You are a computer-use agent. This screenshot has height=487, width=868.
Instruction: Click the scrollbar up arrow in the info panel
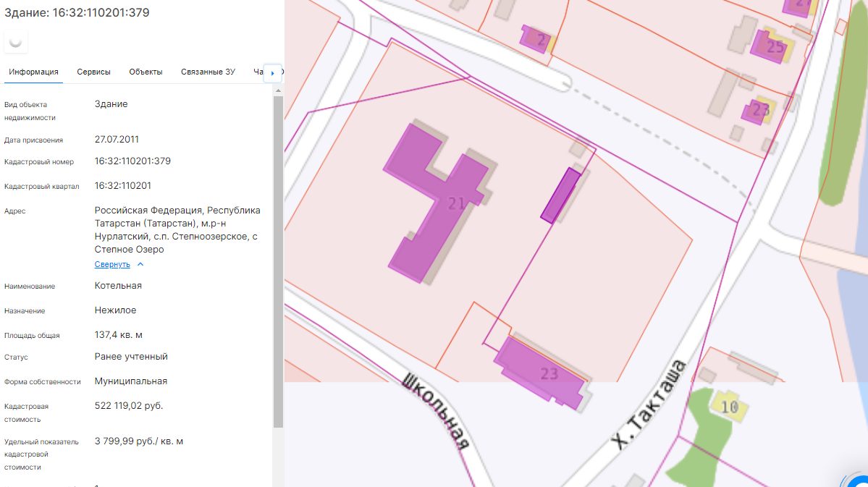tap(278, 90)
